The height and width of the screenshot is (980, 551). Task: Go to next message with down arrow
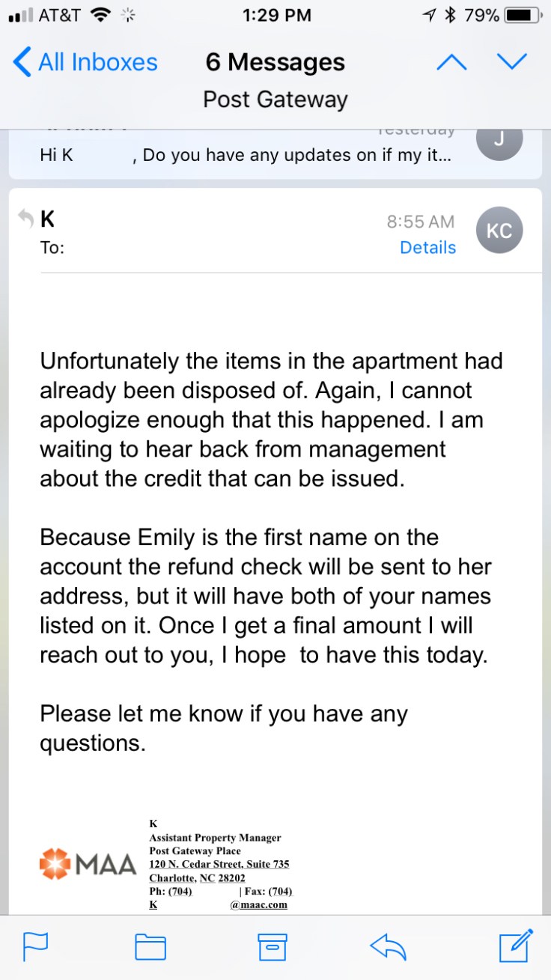point(513,61)
